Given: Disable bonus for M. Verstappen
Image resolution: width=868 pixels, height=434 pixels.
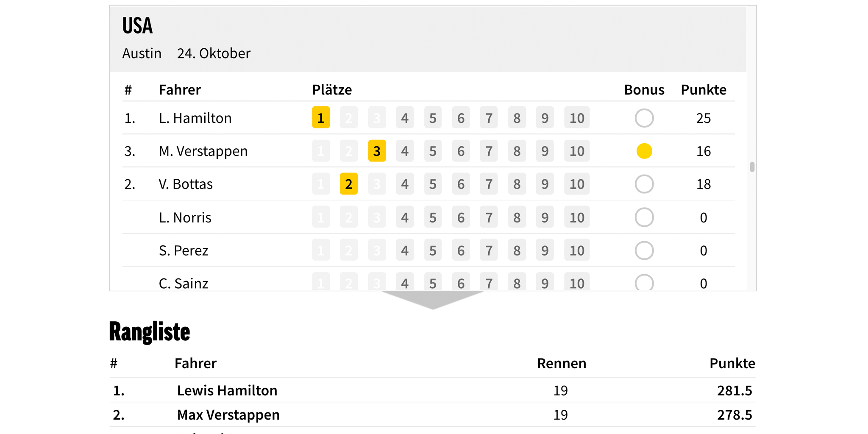Looking at the screenshot, I should pos(644,151).
